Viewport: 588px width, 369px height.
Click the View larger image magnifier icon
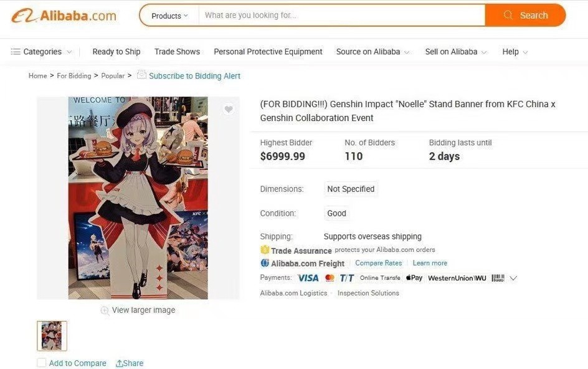(x=105, y=310)
